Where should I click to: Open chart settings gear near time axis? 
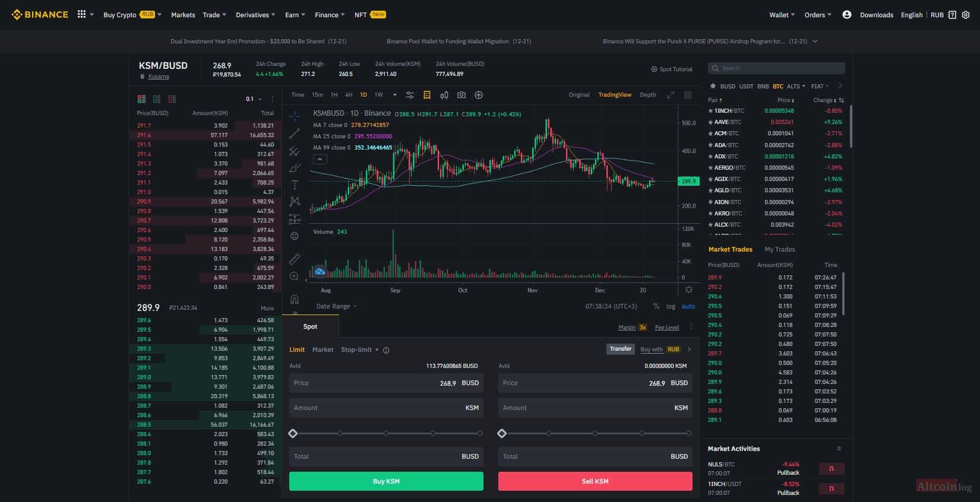[689, 290]
